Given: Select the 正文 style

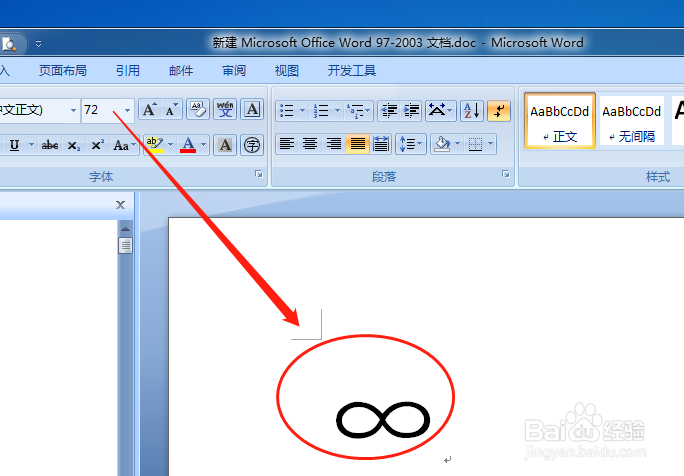Looking at the screenshot, I should (x=560, y=120).
